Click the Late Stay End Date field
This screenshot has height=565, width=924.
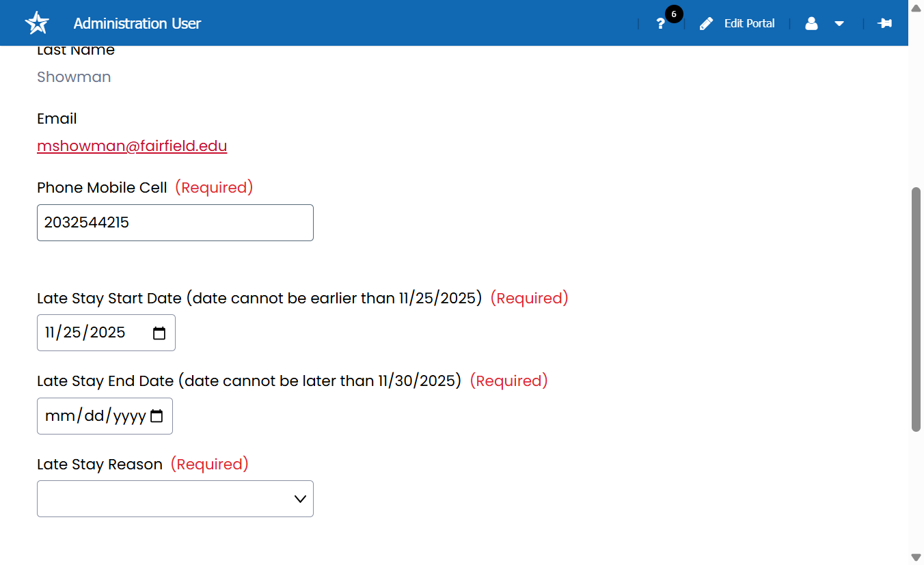[x=105, y=416]
